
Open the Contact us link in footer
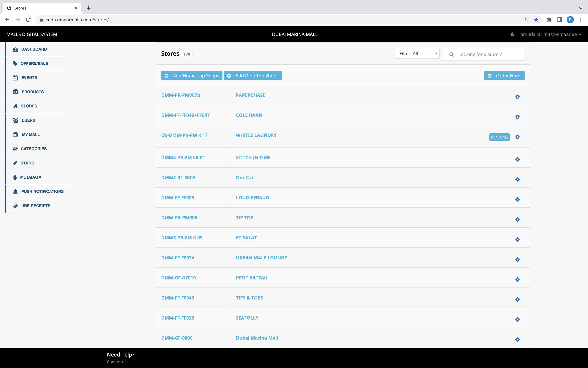point(117,362)
